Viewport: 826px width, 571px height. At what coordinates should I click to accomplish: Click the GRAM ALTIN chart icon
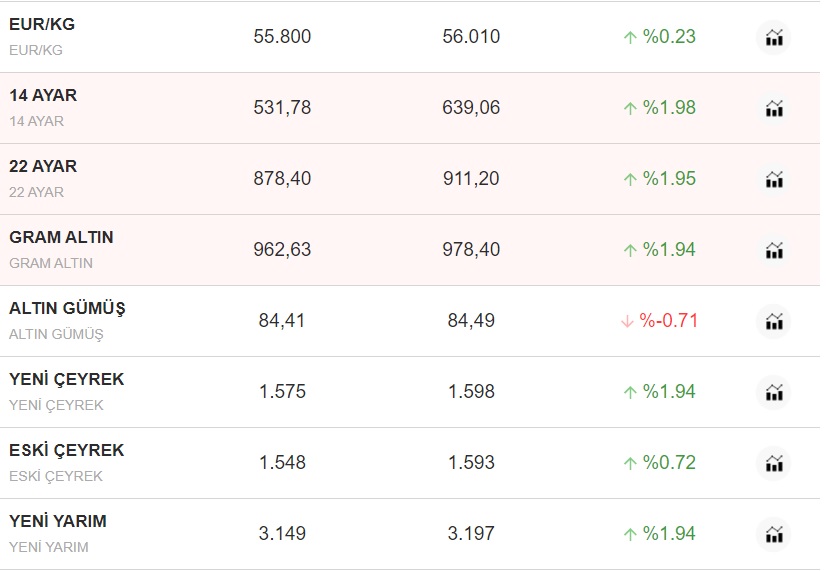click(773, 251)
